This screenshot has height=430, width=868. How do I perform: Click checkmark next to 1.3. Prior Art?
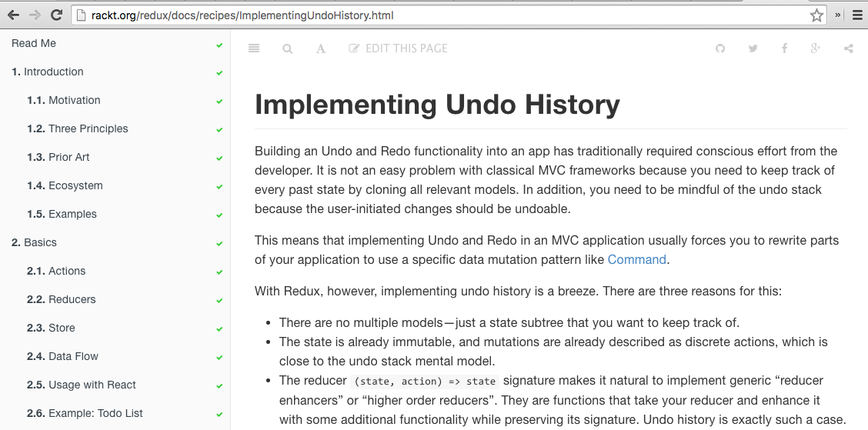tap(220, 158)
